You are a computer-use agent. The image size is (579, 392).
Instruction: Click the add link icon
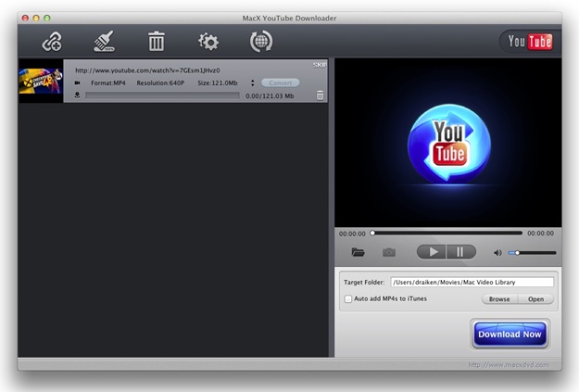(52, 42)
